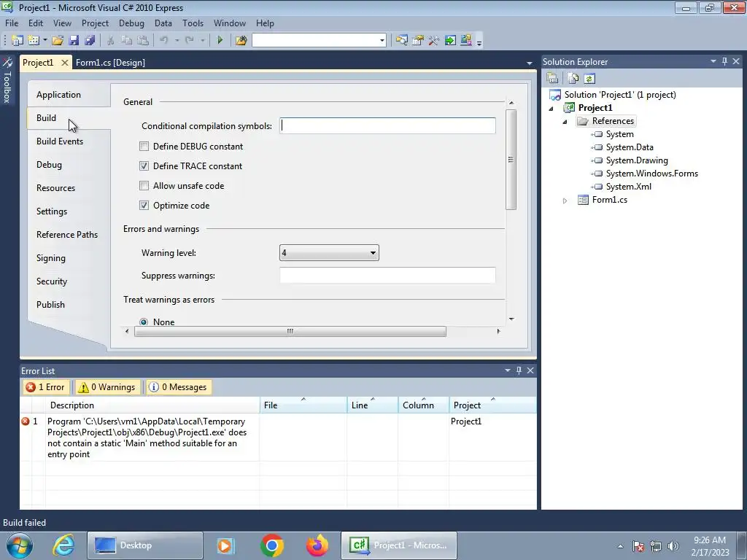Screen dimensions: 747x560
Task: Open Google Chrome from the taskbar
Action: click(x=272, y=545)
